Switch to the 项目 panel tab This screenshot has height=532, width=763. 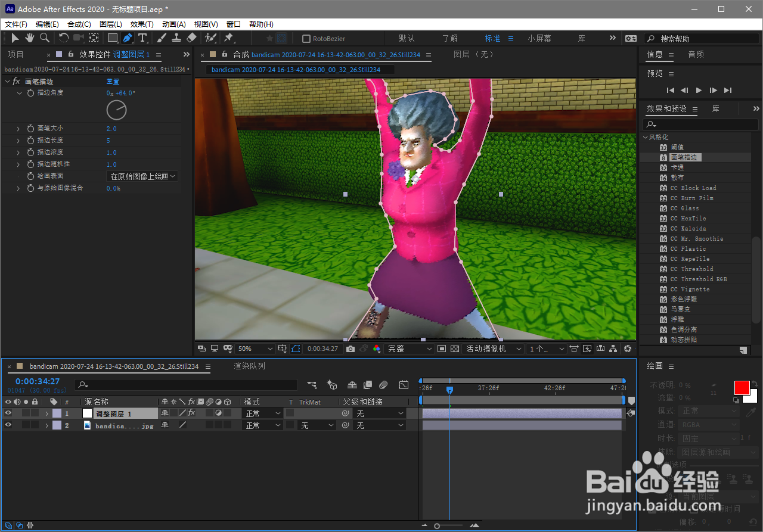[x=15, y=54]
